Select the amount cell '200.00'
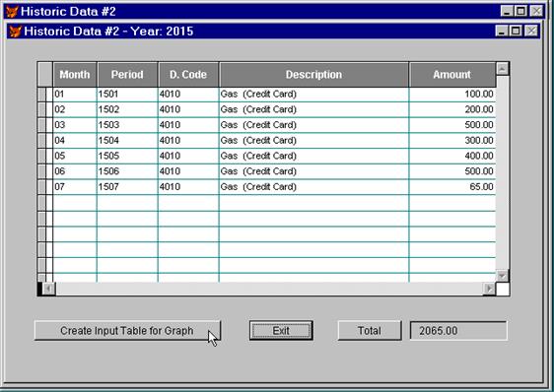 click(x=452, y=109)
